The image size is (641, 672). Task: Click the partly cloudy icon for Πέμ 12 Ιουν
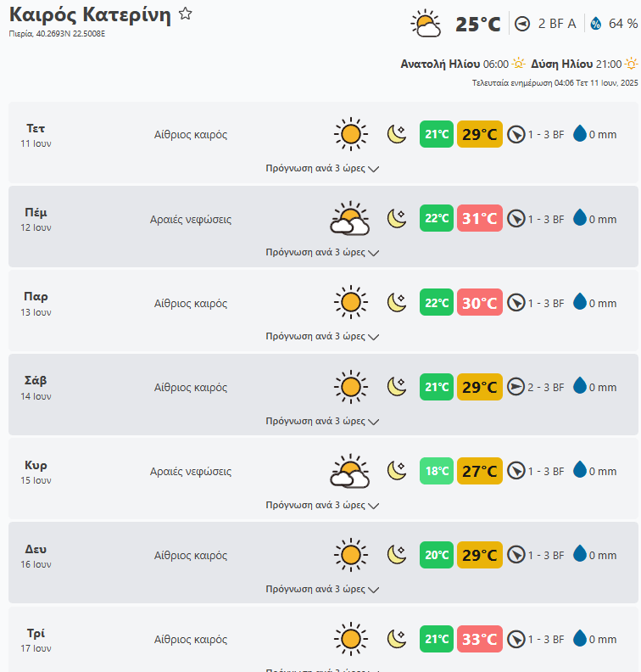point(349,219)
